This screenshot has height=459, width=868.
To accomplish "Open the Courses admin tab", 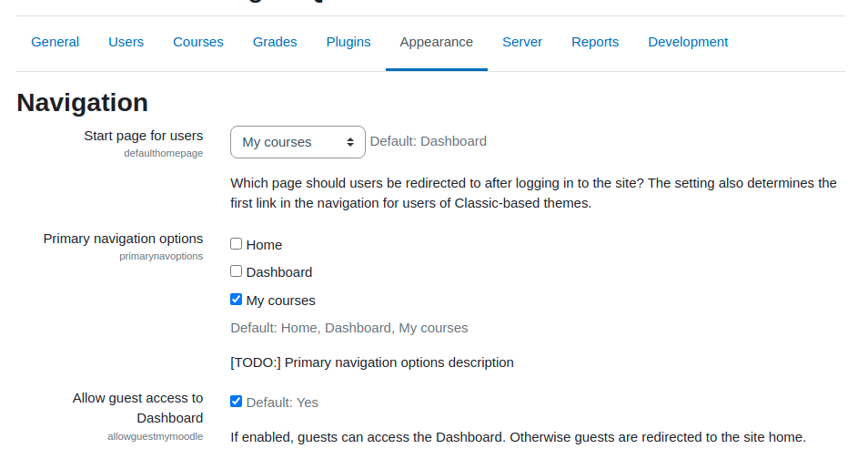I will [x=198, y=42].
